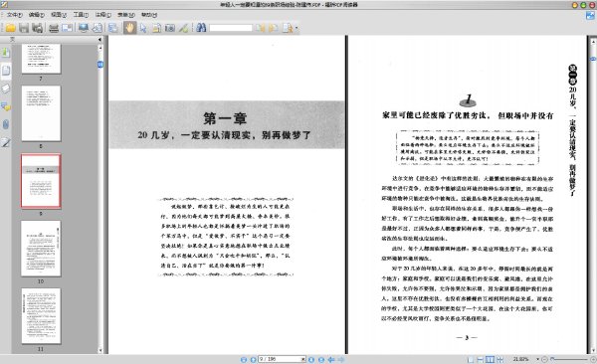The image size is (597, 364).
Task: Show the Pages thumbnail panel tab
Action: pos(5,71)
